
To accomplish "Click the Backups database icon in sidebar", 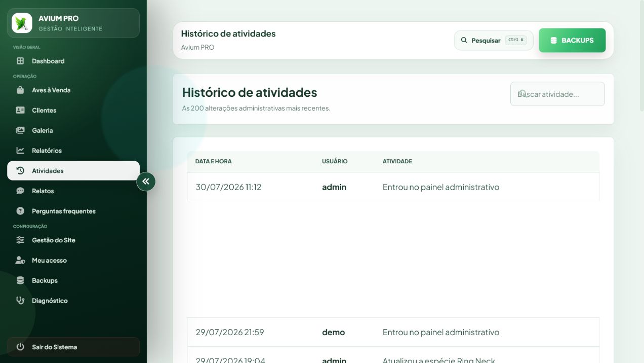I will tap(20, 280).
